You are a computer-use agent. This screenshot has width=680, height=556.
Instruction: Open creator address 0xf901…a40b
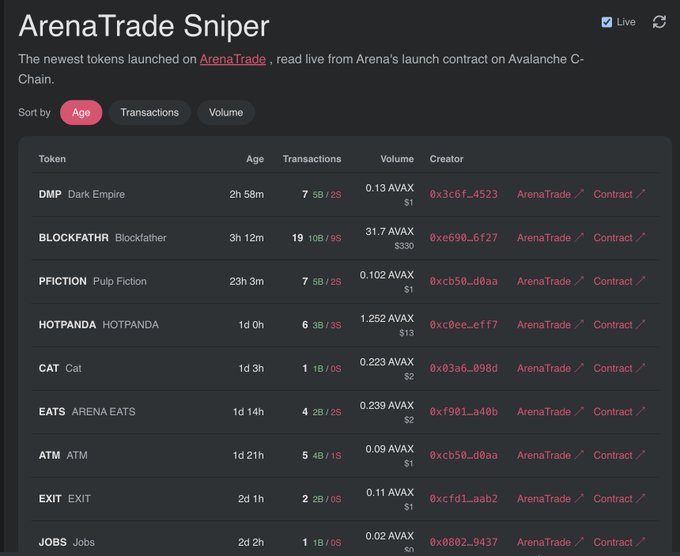point(464,412)
